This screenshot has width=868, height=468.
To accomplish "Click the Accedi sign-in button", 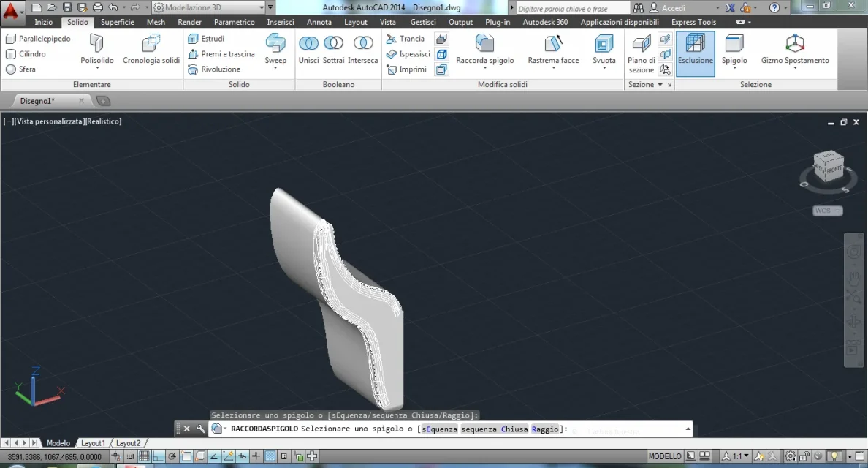I will tap(673, 8).
